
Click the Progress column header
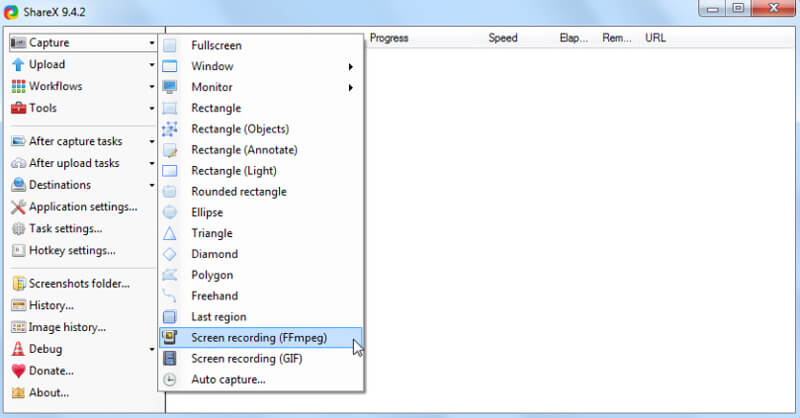coord(391,38)
